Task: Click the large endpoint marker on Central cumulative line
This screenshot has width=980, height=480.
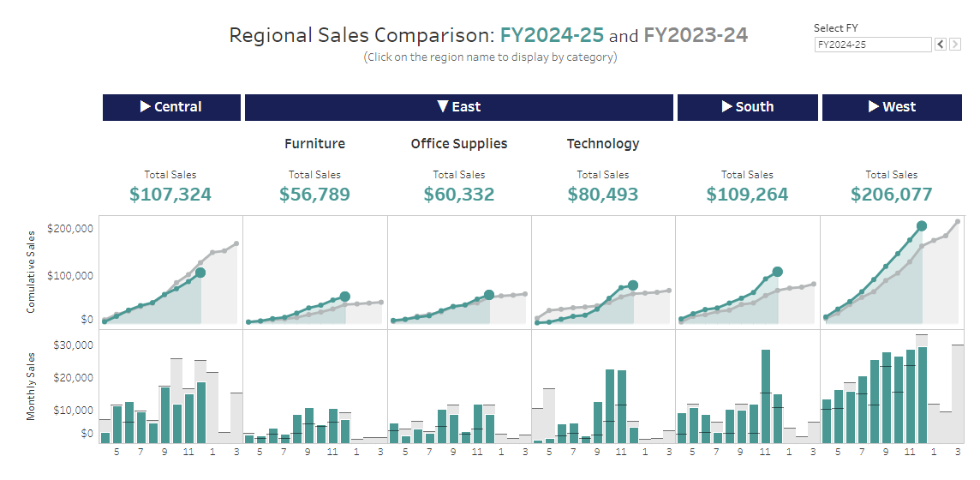Action: point(200,273)
